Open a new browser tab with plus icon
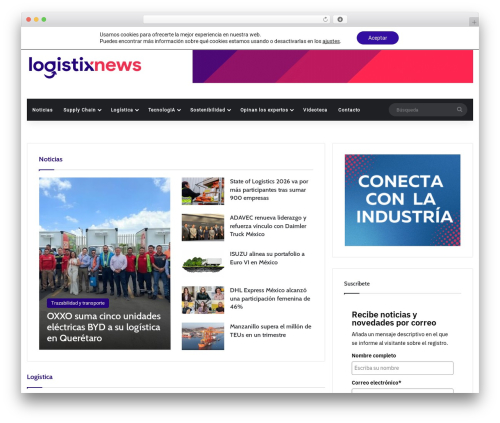This screenshot has width=500, height=423. click(x=474, y=22)
